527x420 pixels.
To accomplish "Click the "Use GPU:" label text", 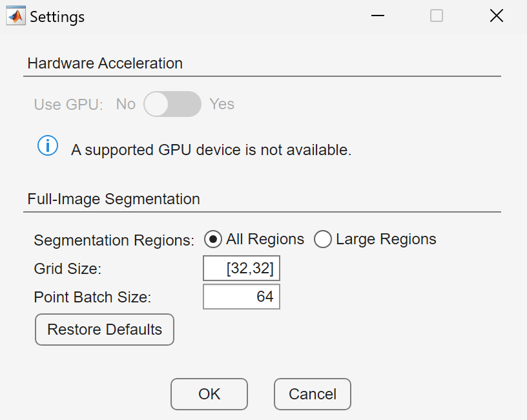I will tap(68, 105).
